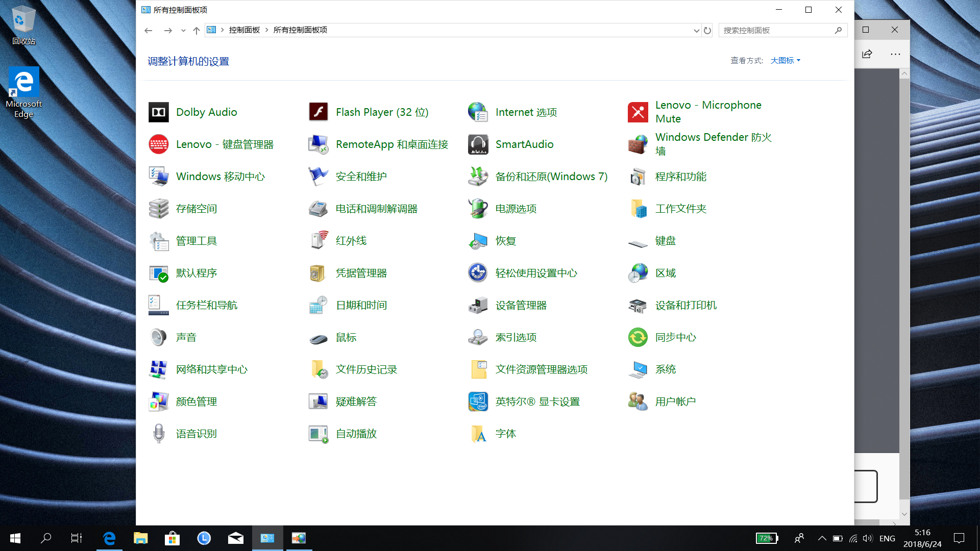Image resolution: width=980 pixels, height=551 pixels.
Task: Open the 自动播放 icon
Action: pos(318,434)
